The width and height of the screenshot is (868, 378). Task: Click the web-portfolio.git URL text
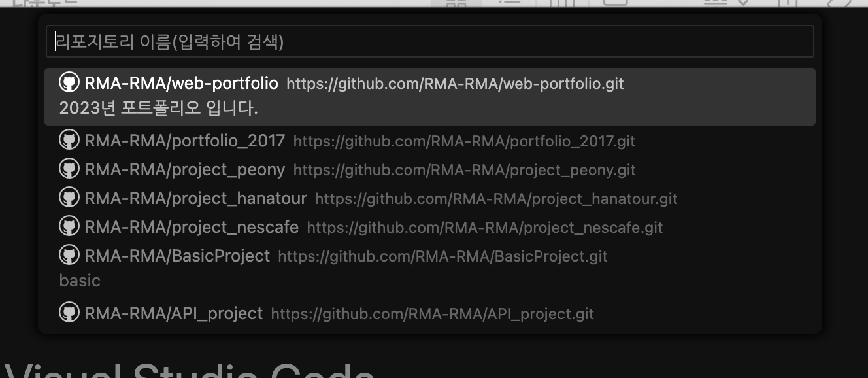(455, 84)
